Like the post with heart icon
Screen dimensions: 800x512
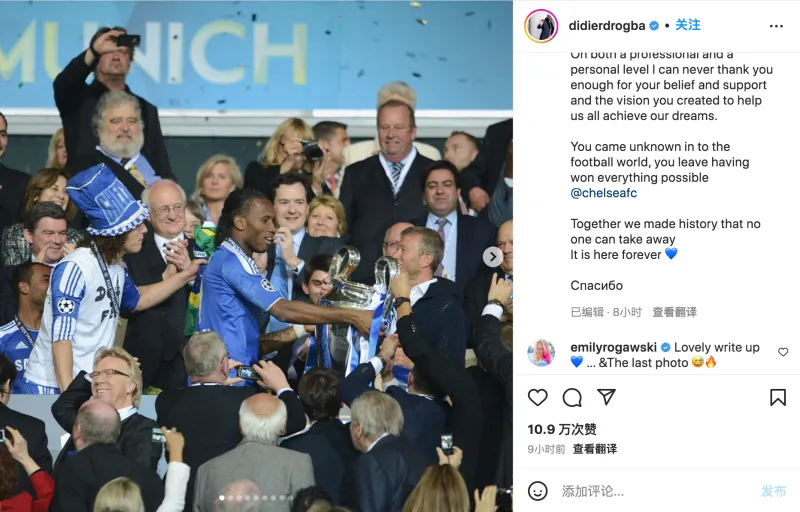(537, 397)
